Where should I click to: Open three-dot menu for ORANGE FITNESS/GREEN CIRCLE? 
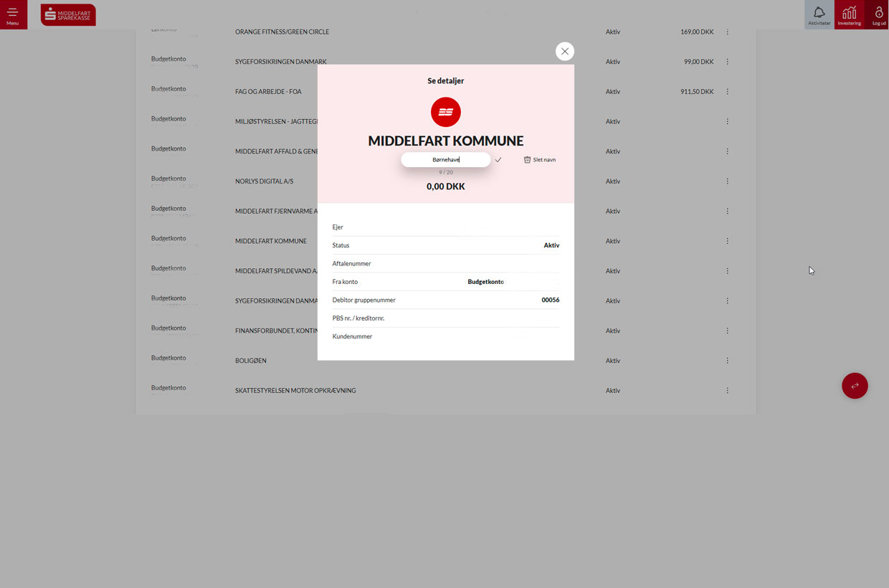[728, 32]
